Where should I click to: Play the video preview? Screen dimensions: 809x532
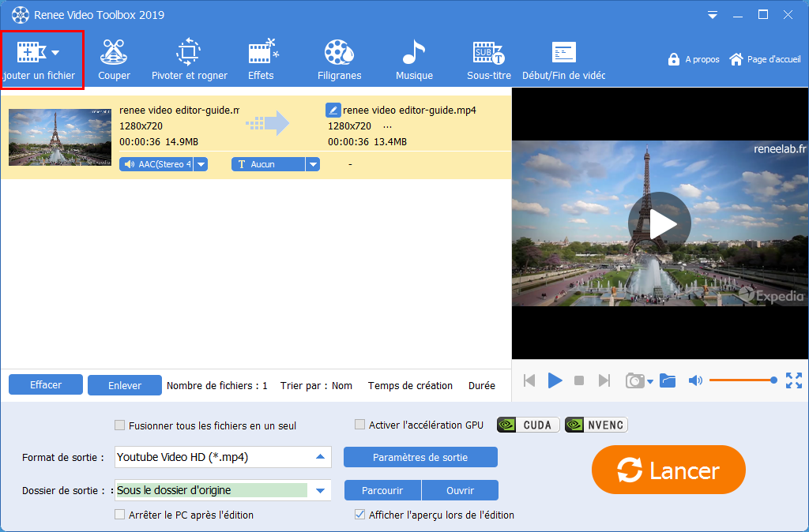[x=555, y=380]
